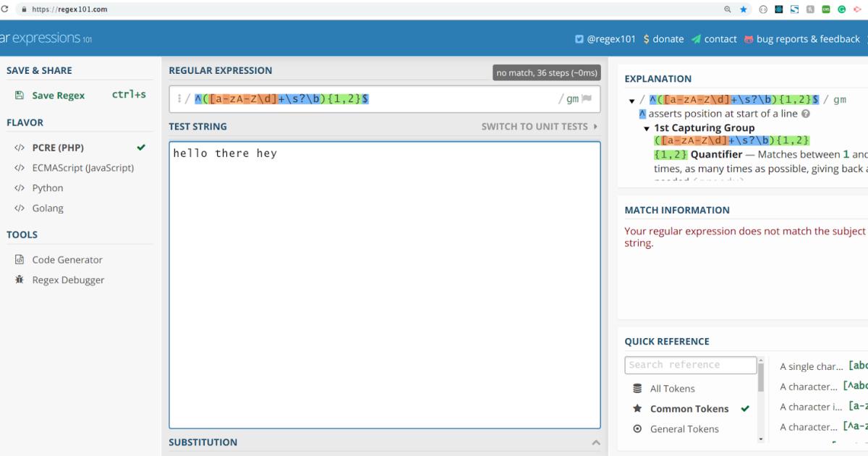Image resolution: width=868 pixels, height=456 pixels.
Task: Reload the page with browser refresh icon
Action: [x=4, y=9]
